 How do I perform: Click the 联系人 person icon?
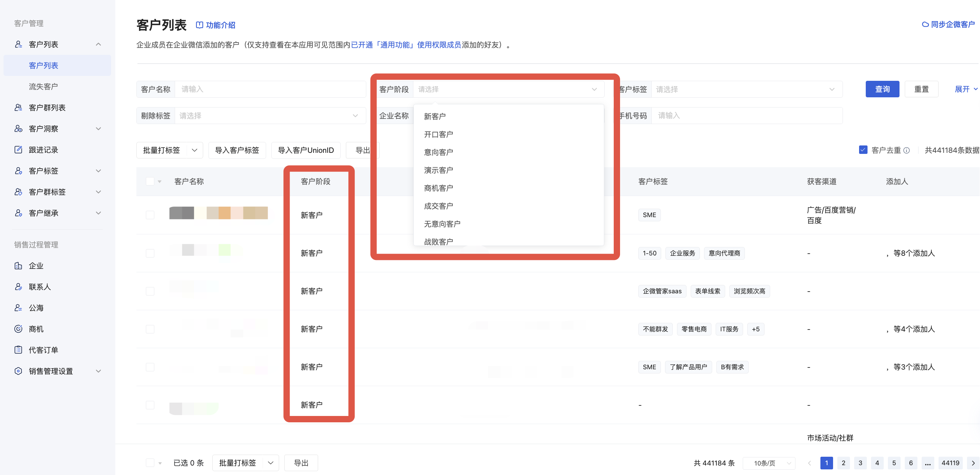point(18,287)
